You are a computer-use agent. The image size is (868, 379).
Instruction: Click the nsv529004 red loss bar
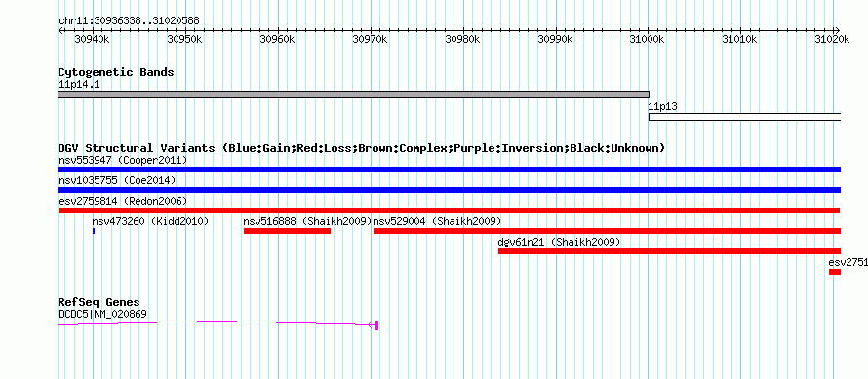click(x=607, y=231)
